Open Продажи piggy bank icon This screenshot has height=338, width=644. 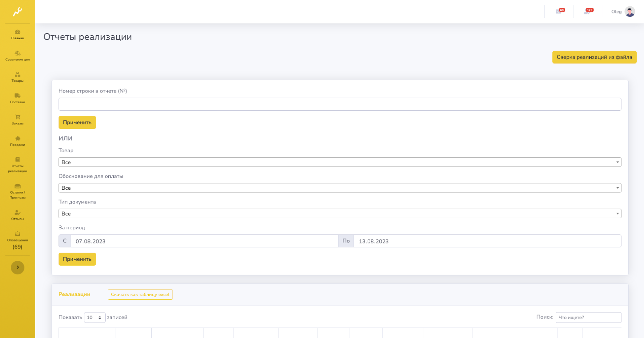coord(17,138)
